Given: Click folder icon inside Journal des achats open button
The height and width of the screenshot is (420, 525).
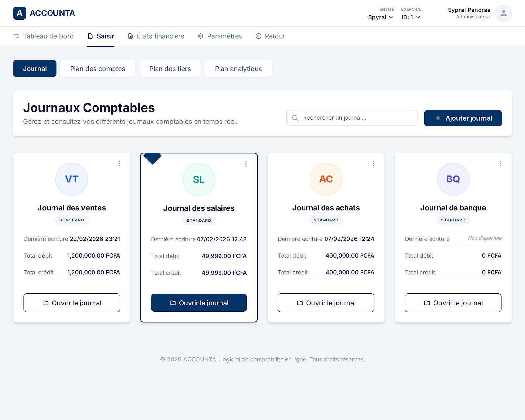Looking at the screenshot, I should point(300,303).
